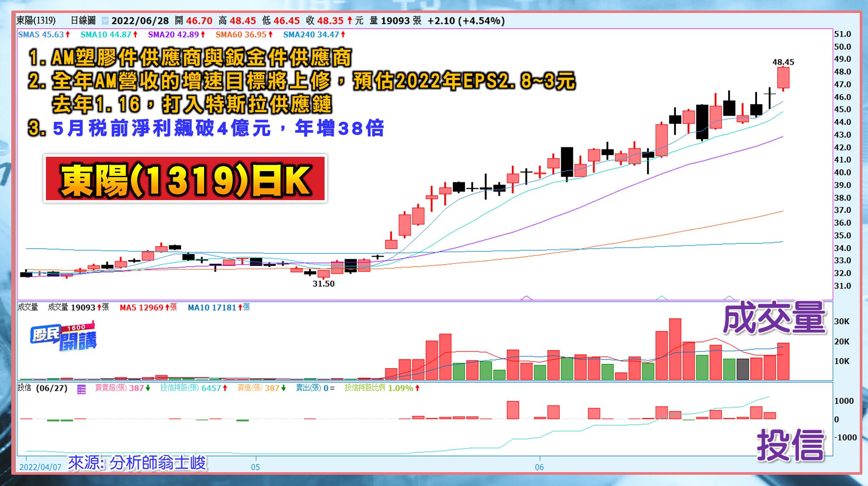Viewport: 868px width, 486px height.
Task: Click the 05 month marker on time axis
Action: (x=255, y=467)
